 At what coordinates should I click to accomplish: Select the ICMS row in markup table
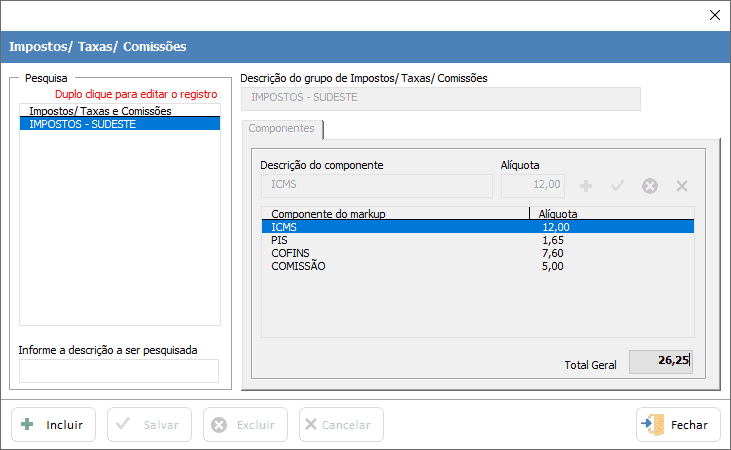[x=477, y=227]
